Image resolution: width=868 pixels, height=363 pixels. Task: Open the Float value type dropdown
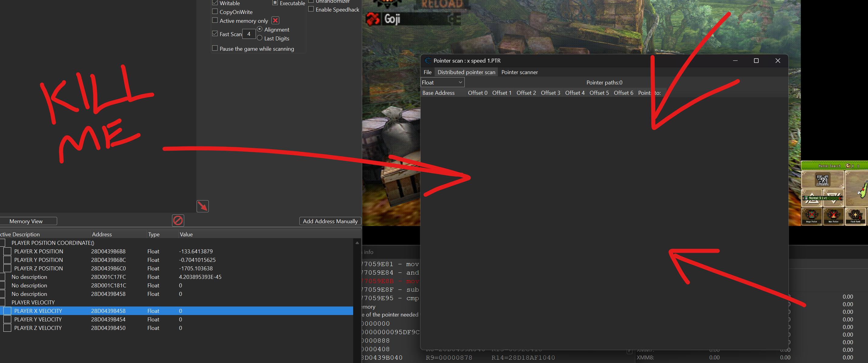point(443,83)
